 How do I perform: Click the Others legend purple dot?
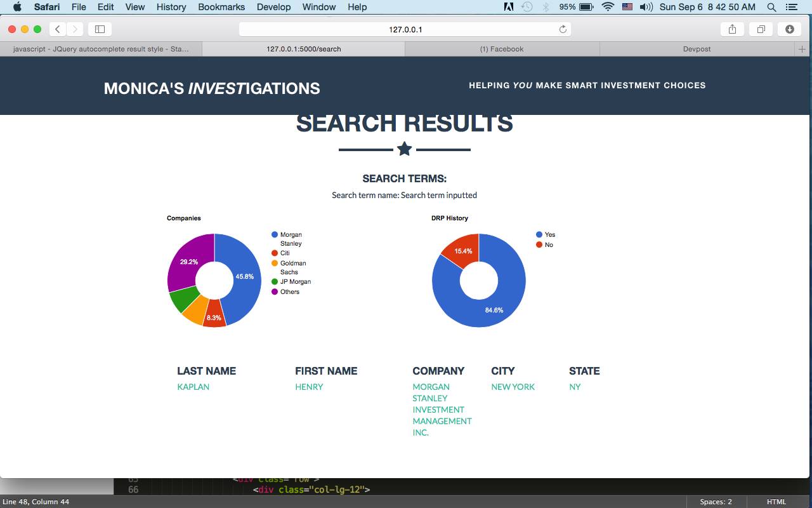275,291
